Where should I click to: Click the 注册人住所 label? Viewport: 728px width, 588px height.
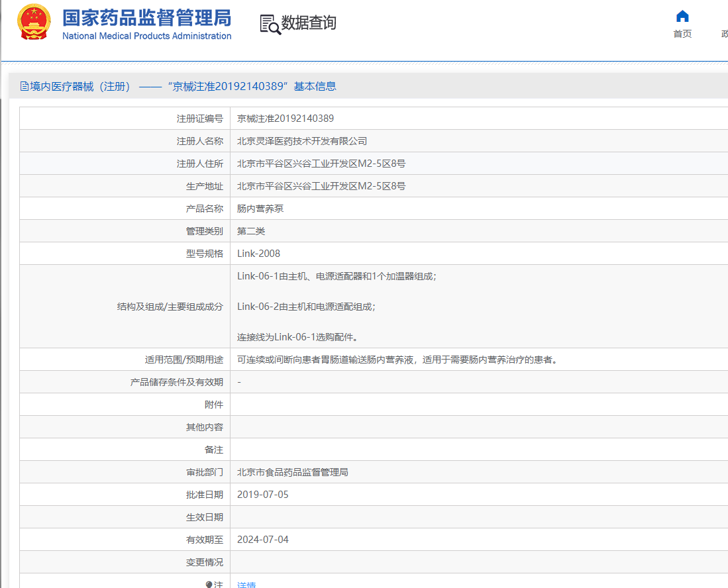[x=199, y=164]
